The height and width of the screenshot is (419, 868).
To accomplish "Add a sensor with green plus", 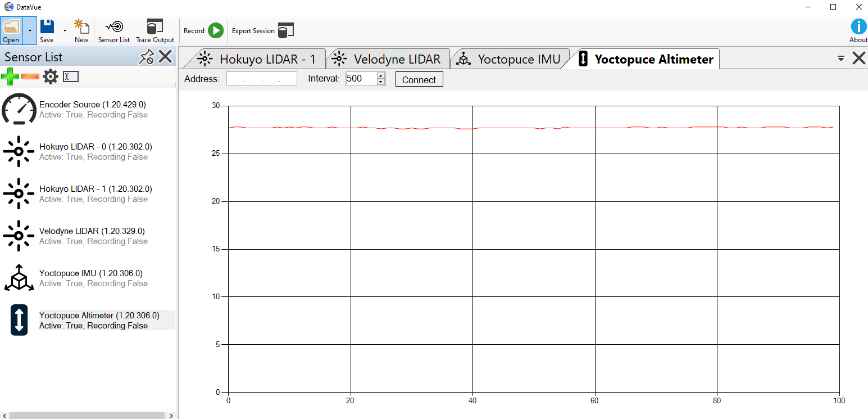I will pos(10,76).
